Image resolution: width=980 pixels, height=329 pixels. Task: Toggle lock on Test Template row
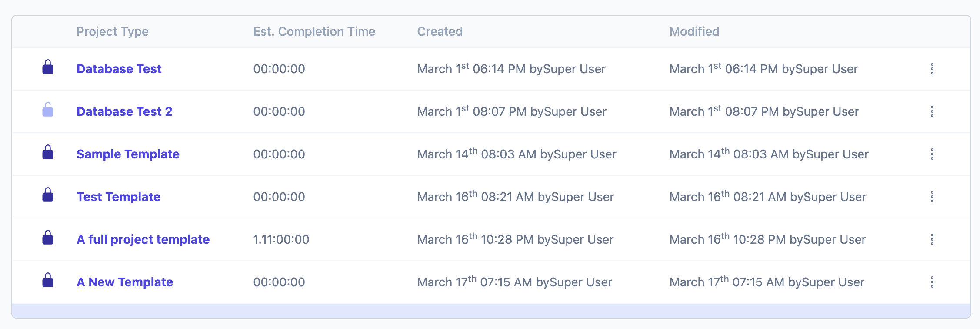[48, 195]
